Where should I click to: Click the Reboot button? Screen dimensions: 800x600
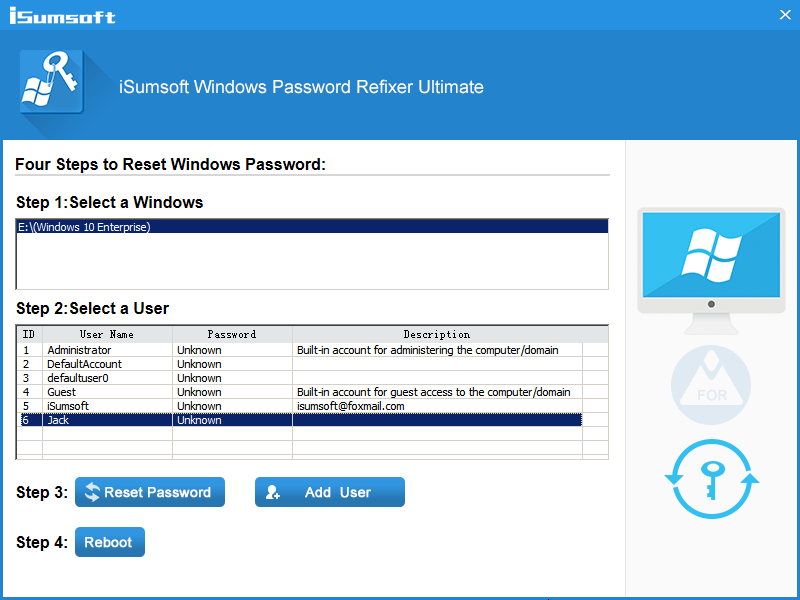point(110,542)
